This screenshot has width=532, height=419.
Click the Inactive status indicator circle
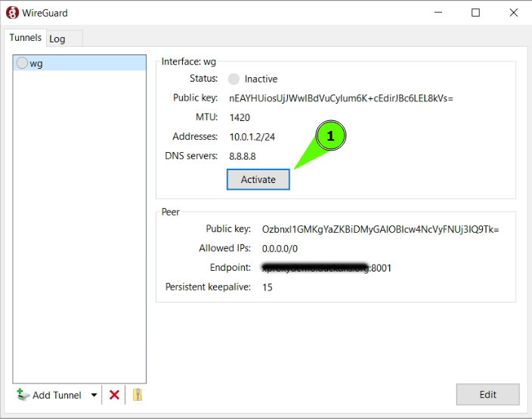[234, 79]
